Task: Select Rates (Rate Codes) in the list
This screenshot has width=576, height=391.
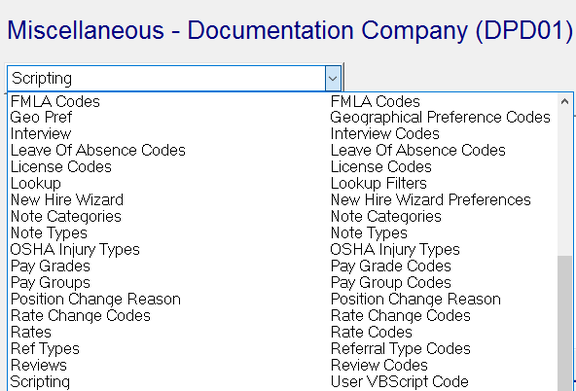Action: tap(282, 333)
